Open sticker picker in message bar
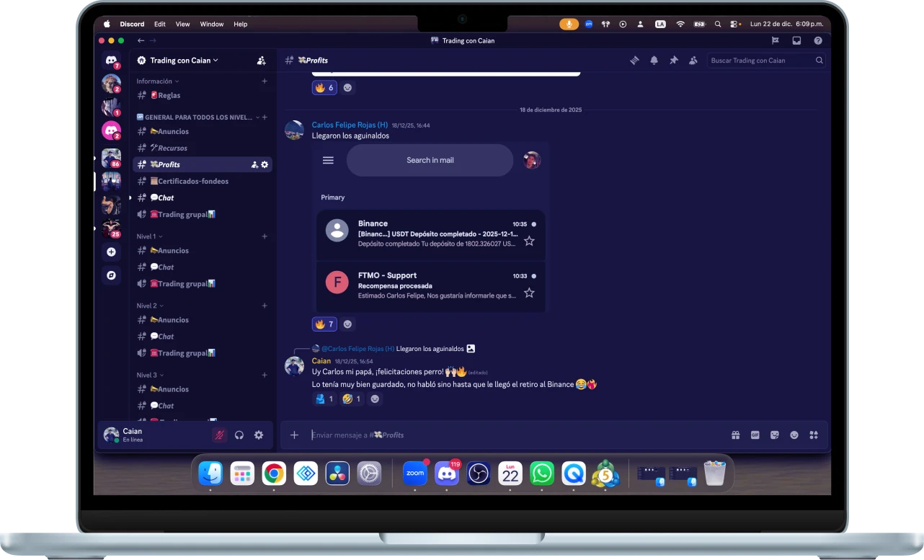This screenshot has height=560, width=924. point(775,435)
